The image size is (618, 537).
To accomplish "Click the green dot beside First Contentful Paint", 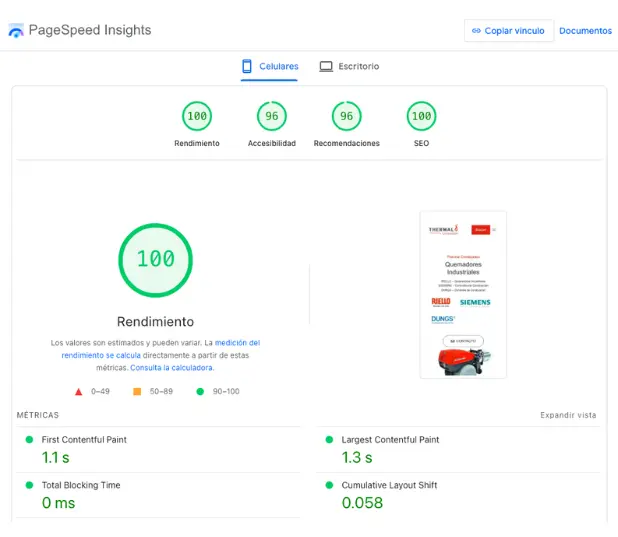I will point(29,440).
